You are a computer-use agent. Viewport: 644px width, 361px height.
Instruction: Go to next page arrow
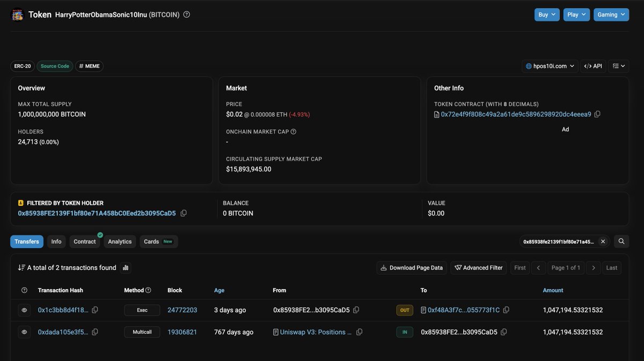[593, 268]
